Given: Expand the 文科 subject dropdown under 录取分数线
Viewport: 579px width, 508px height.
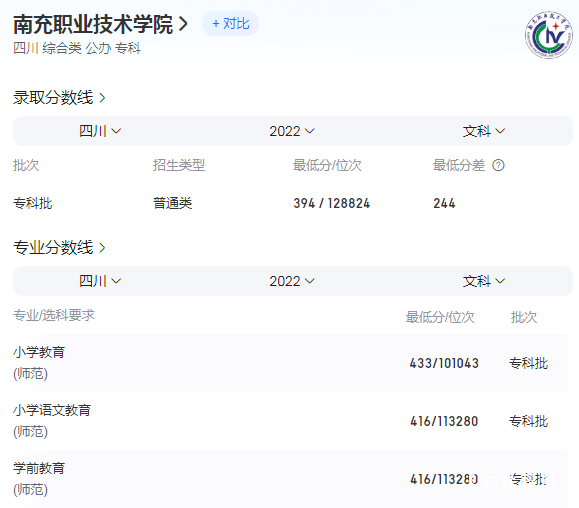Looking at the screenshot, I should point(484,131).
